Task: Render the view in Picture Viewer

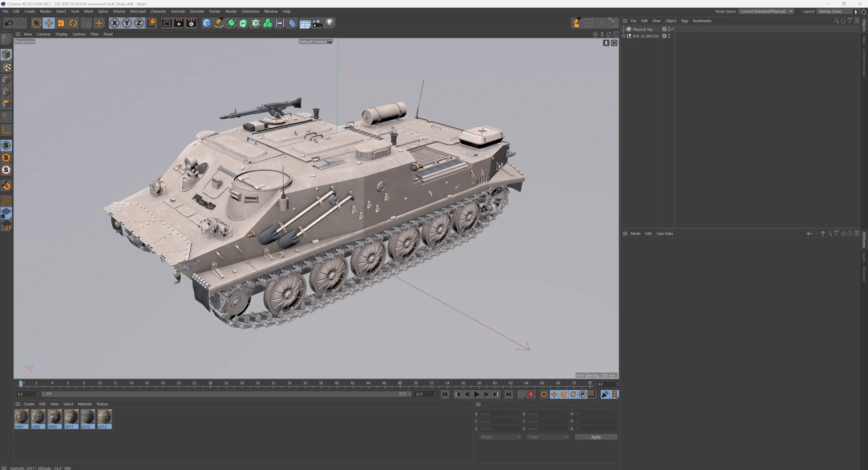Action: click(179, 23)
